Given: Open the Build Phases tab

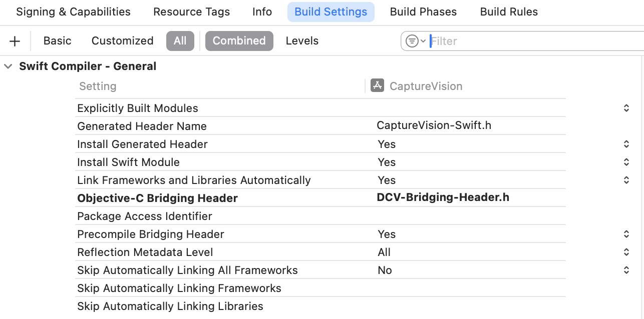Looking at the screenshot, I should [423, 12].
